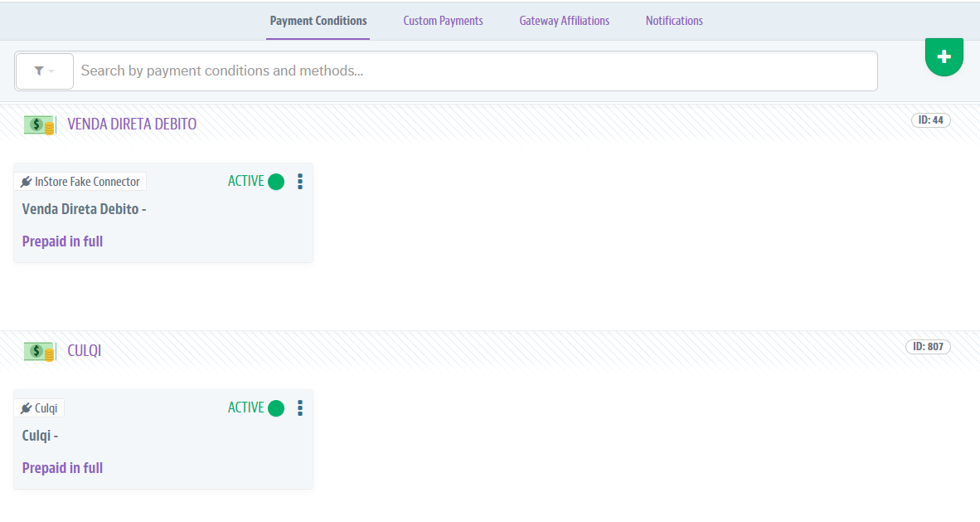
Task: Open the filter funnel dropdown
Action: (x=44, y=71)
